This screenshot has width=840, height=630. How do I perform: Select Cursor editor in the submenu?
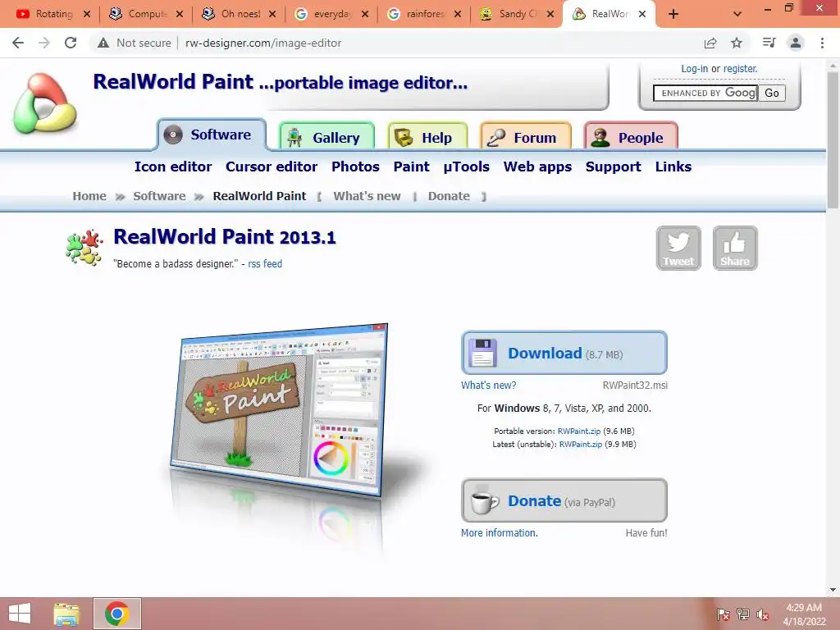tap(271, 167)
